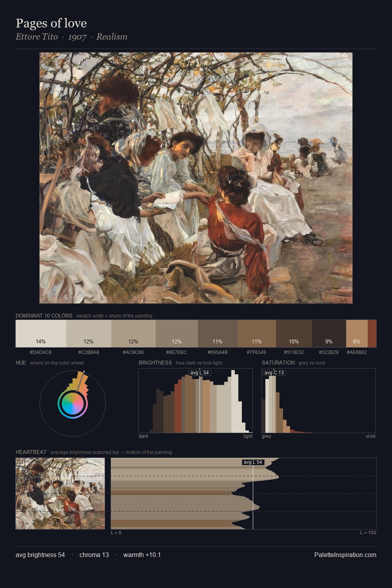Screen dimensions: 392x588
Task: Open the main painting image
Action: coord(196,178)
